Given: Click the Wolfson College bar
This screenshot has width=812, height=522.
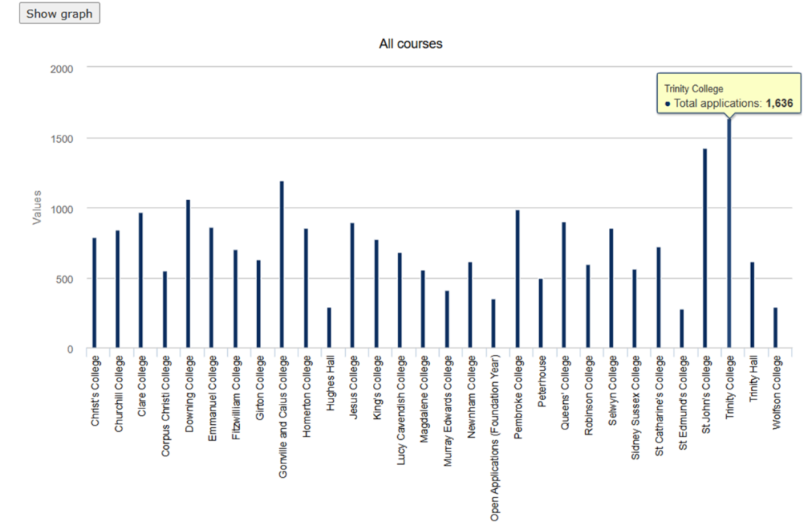Looking at the screenshot, I should (775, 328).
